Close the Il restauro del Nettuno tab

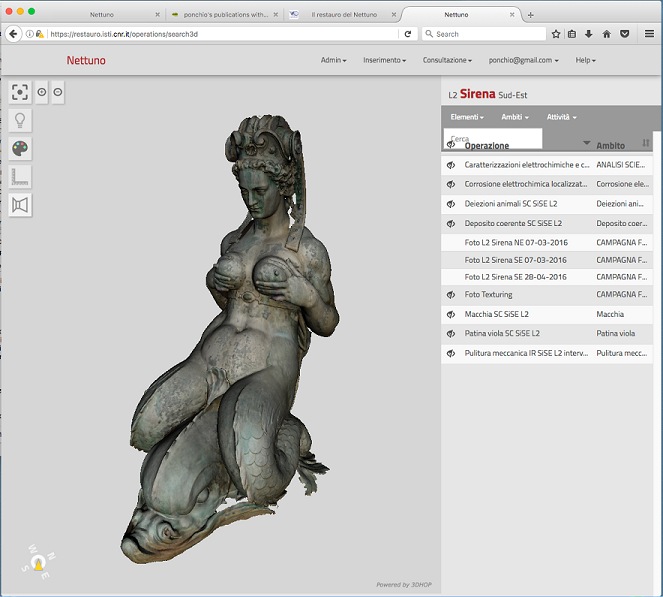[394, 15]
